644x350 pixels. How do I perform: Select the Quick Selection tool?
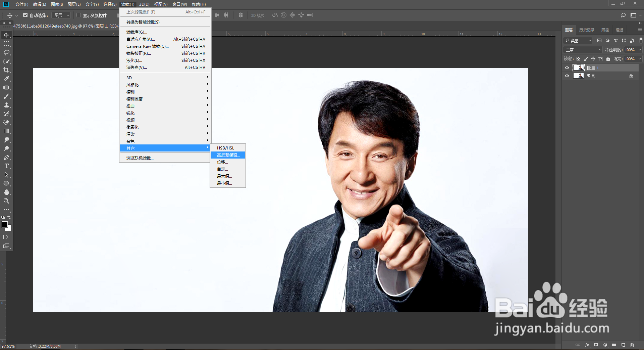click(6, 61)
